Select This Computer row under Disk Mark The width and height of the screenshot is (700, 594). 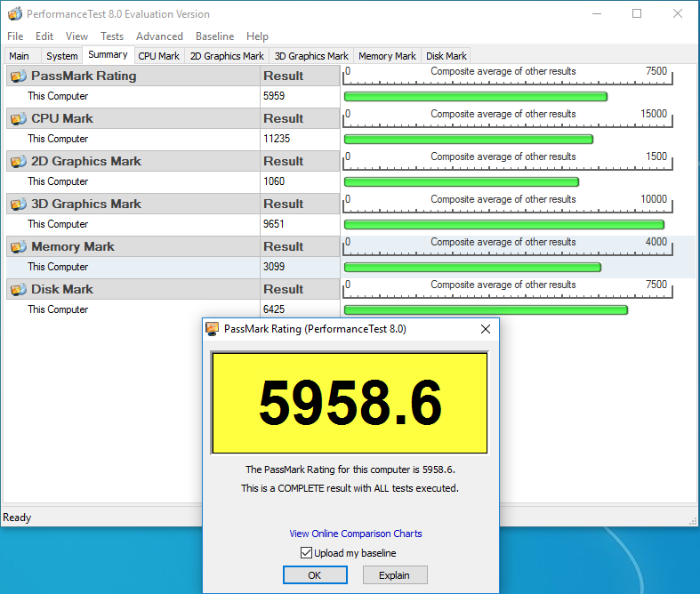click(x=173, y=309)
